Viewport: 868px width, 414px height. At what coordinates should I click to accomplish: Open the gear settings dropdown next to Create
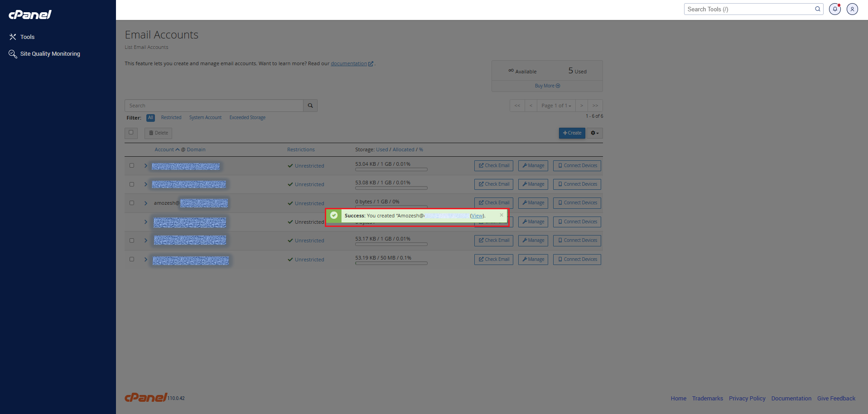point(594,133)
